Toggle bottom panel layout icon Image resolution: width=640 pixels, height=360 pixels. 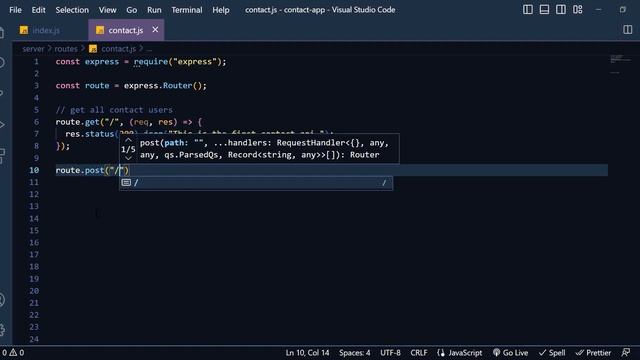[544, 9]
